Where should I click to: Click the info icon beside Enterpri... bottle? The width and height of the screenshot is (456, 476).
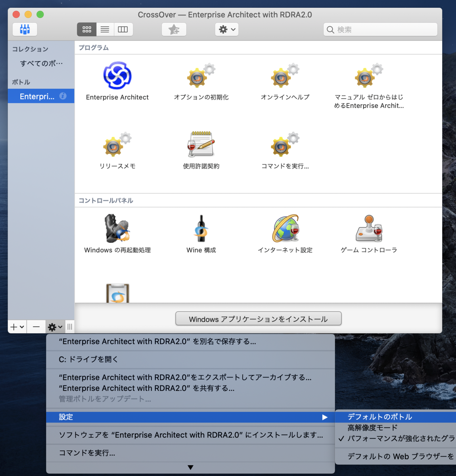click(63, 96)
